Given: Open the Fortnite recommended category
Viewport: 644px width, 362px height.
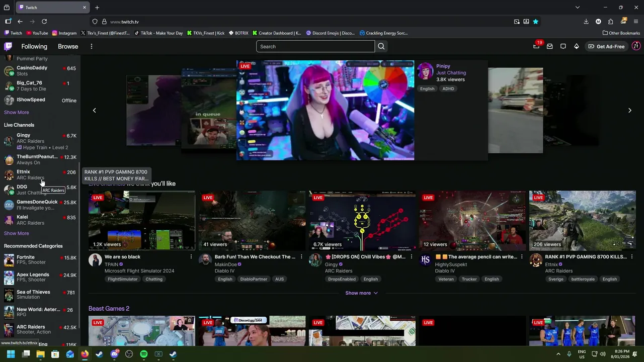Looking at the screenshot, I should pyautogui.click(x=40, y=260).
